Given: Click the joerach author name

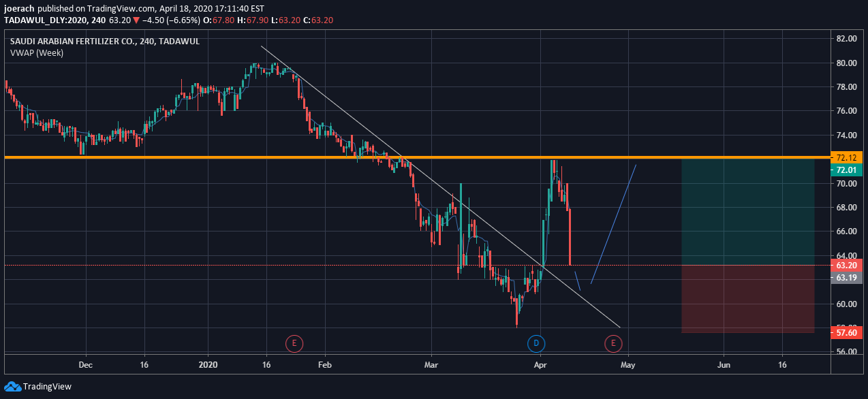Looking at the screenshot, I should 20,9.
